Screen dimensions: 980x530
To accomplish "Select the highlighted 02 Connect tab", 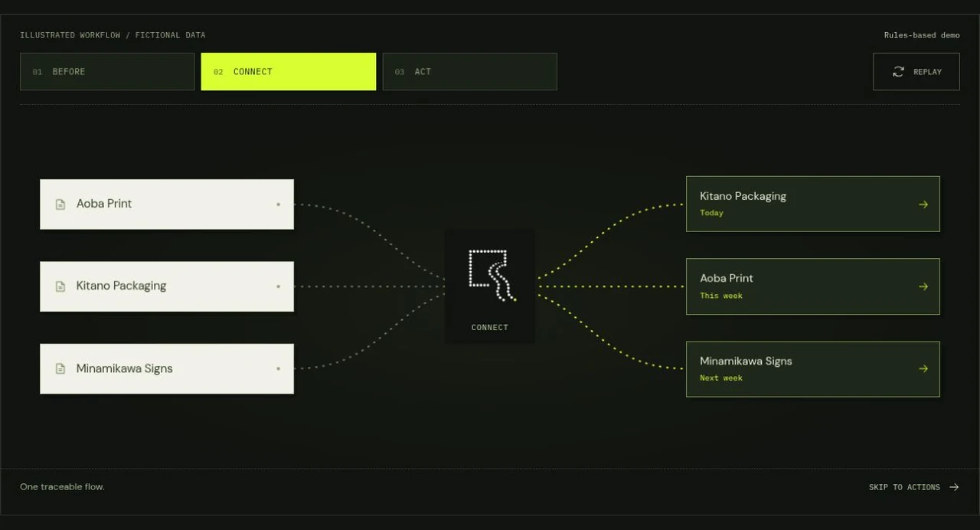I will coord(289,71).
